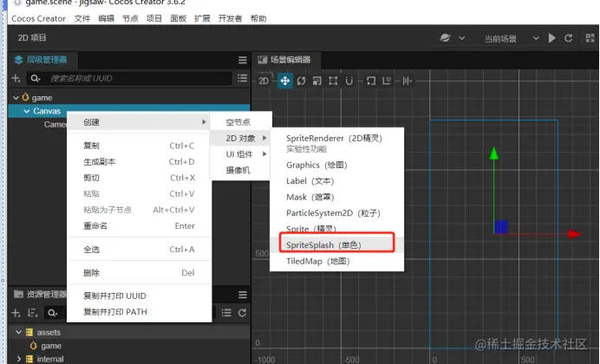Create a TiledMap (地图) object
Image resolution: width=600 pixels, height=364 pixels.
pos(336,261)
